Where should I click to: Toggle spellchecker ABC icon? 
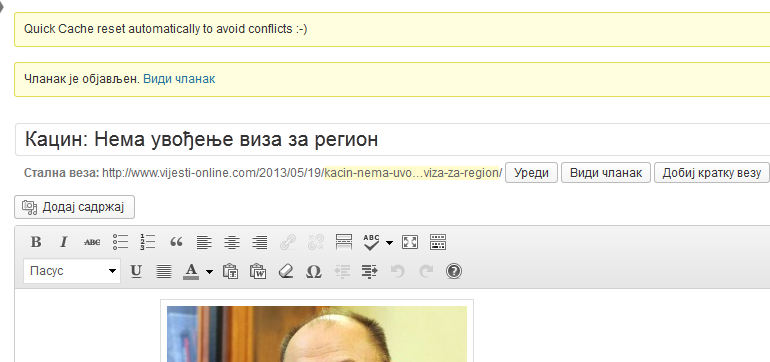(x=372, y=242)
